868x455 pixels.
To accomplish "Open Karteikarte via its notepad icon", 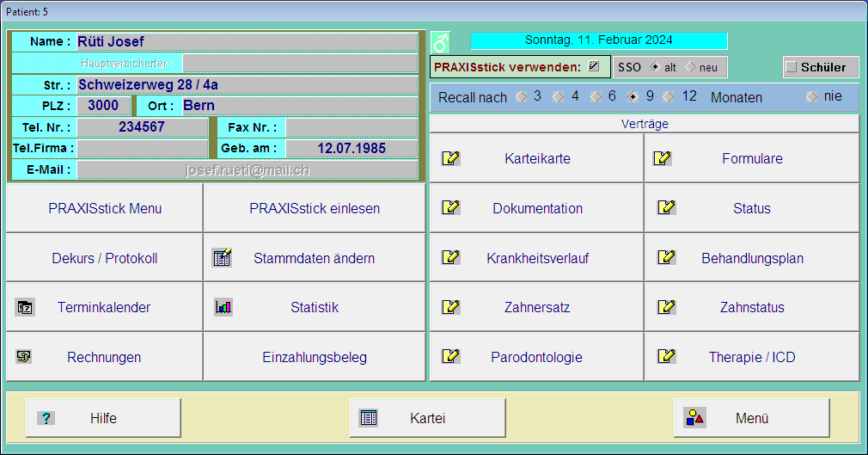I will pos(450,158).
